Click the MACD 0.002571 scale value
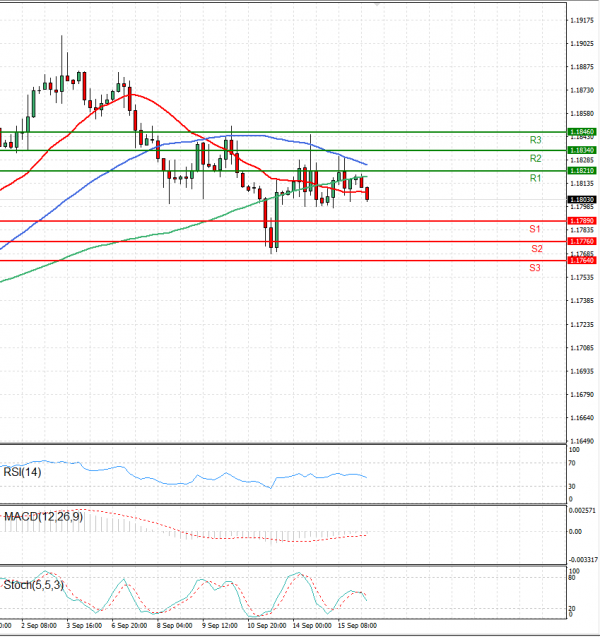This screenshot has height=637, width=600. tap(582, 510)
